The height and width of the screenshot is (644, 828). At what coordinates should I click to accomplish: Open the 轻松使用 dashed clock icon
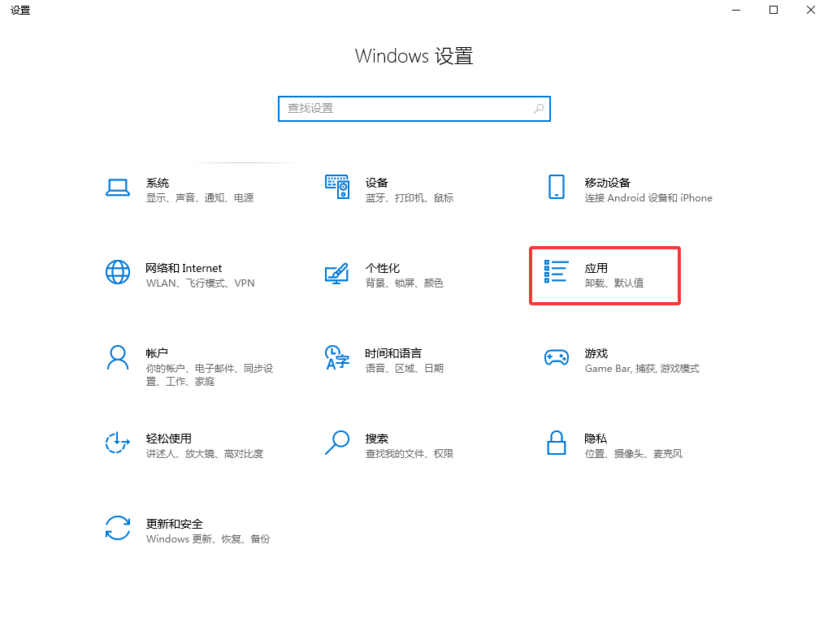(x=117, y=443)
